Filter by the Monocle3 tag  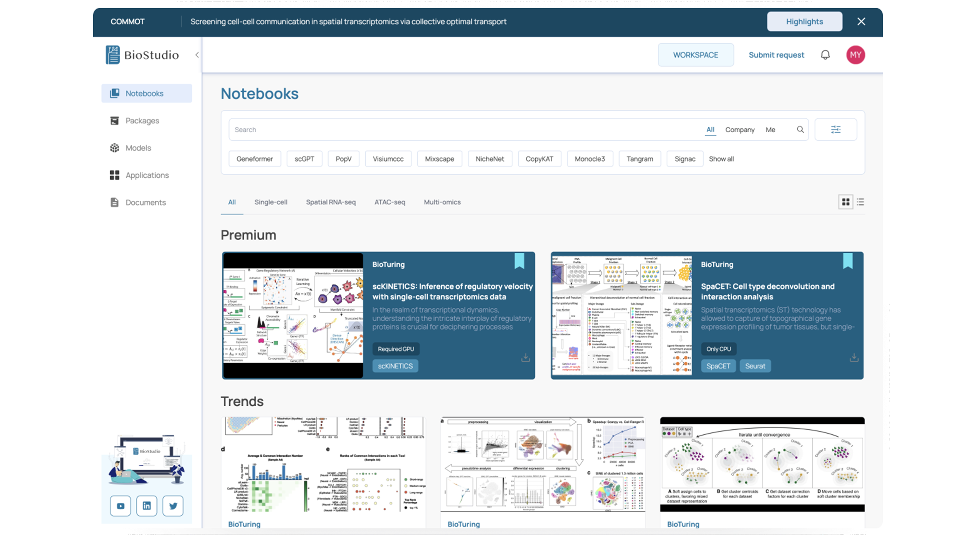590,159
